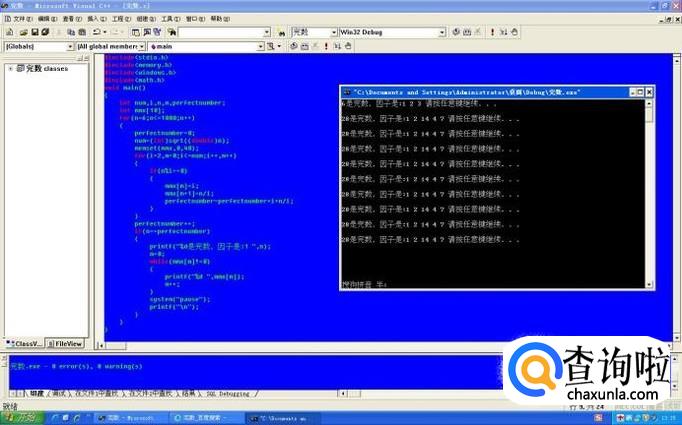Click Compile icon right of Win32 Debug
Screen dimensions: 682x425
pyautogui.click(x=456, y=32)
